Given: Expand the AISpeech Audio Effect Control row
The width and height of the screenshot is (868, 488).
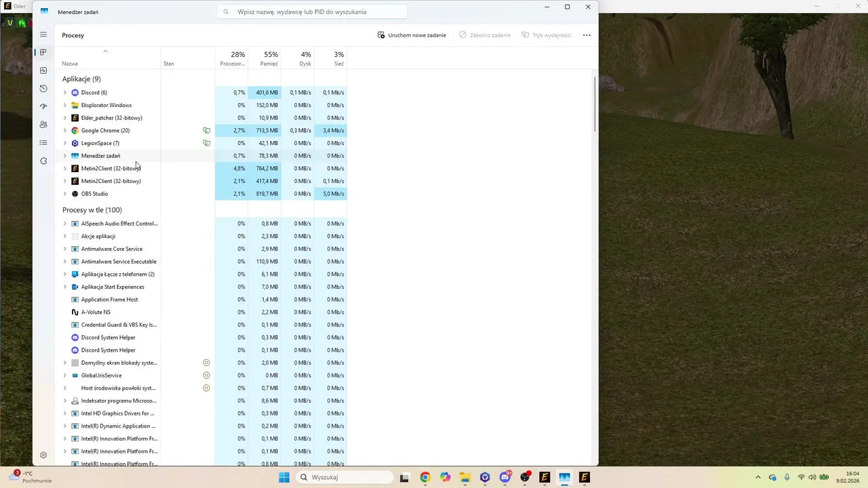Looking at the screenshot, I should coord(65,224).
